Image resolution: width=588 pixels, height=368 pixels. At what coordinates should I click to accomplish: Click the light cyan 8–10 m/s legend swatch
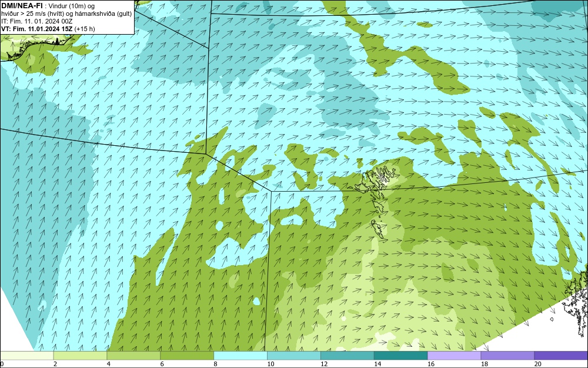(240, 356)
